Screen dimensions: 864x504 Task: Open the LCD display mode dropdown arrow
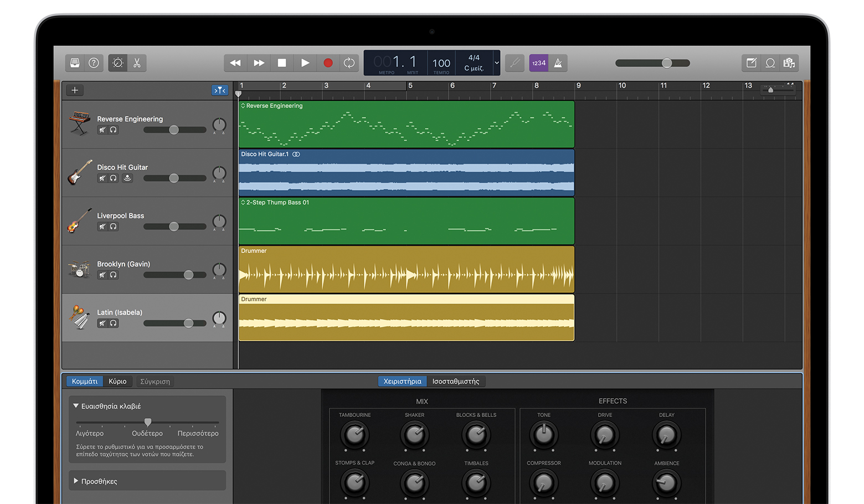496,63
